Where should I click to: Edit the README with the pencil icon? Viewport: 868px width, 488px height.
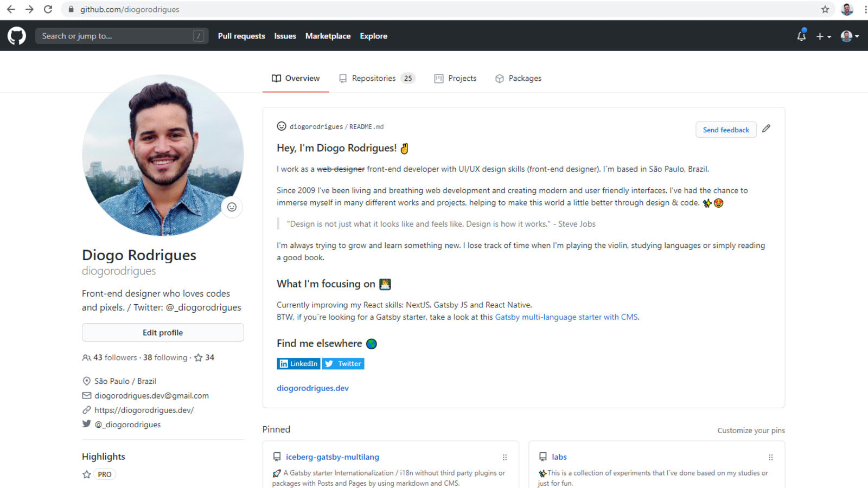point(766,129)
